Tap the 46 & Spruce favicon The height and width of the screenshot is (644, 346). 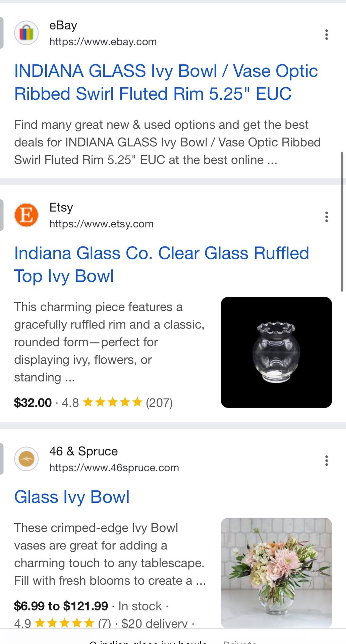pos(26,459)
